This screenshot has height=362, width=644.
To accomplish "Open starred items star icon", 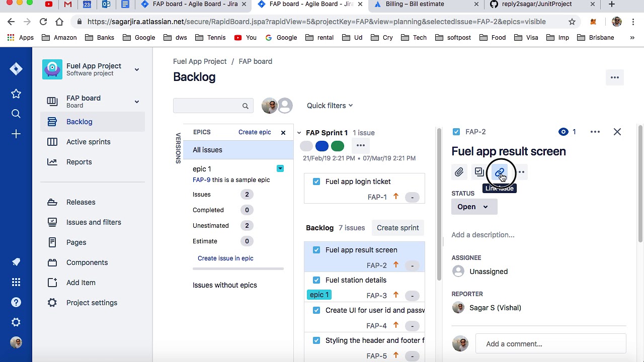I will pyautogui.click(x=16, y=94).
